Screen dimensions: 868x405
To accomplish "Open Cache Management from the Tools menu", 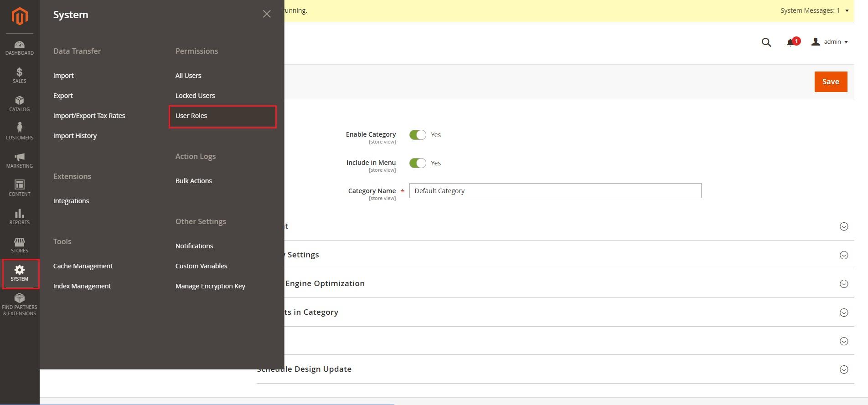I will click(x=83, y=266).
